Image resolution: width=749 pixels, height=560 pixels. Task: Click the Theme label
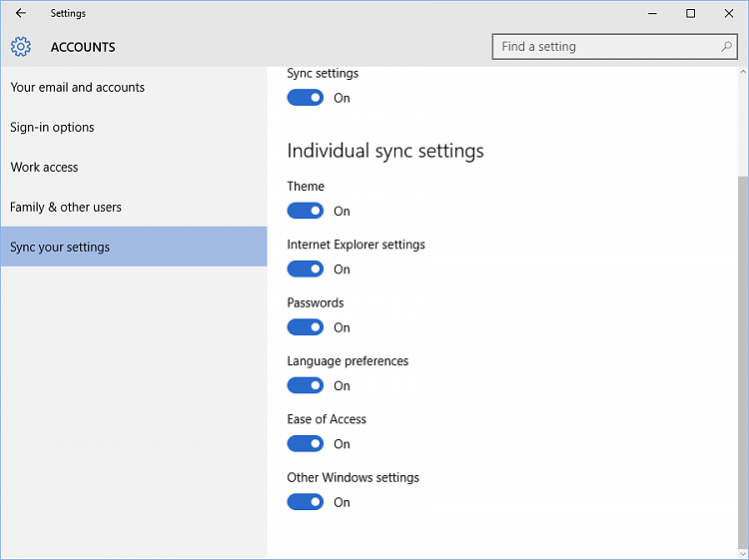[x=306, y=187]
